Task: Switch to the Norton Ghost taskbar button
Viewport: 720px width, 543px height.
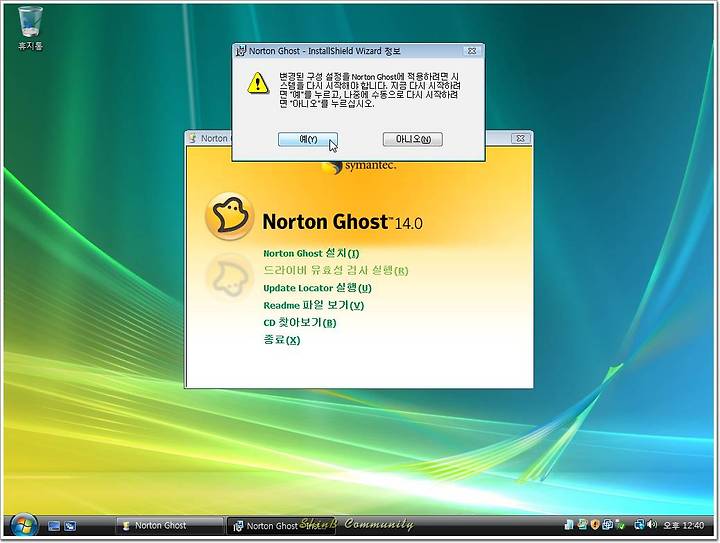Action: click(169, 526)
